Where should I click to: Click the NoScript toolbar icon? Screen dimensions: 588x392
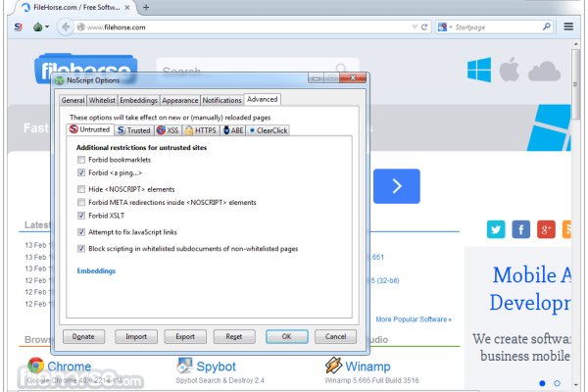pyautogui.click(x=18, y=27)
